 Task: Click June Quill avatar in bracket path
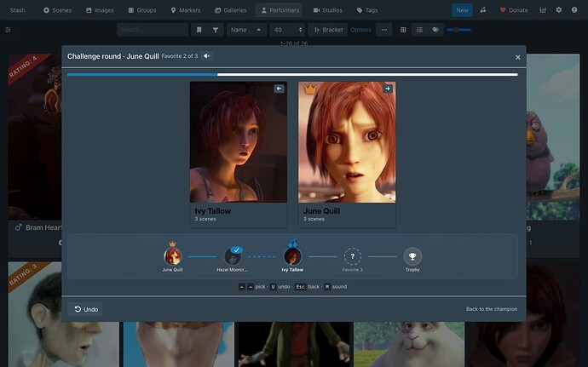point(172,256)
